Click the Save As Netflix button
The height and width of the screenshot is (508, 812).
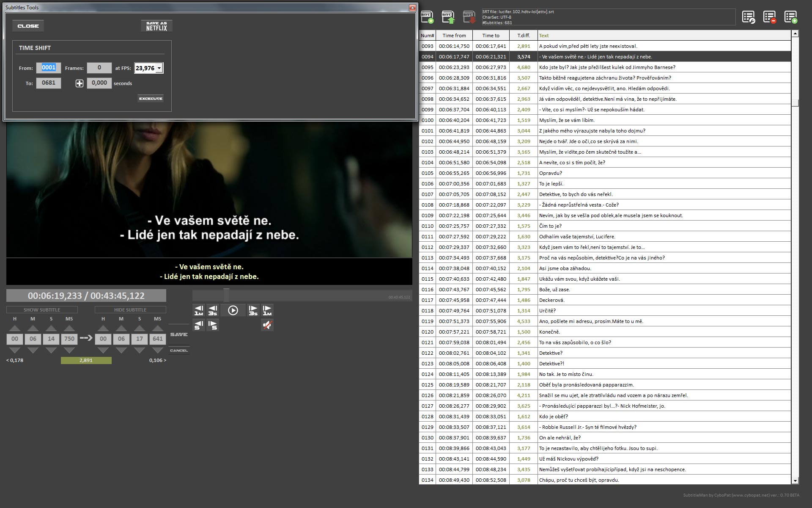(x=156, y=26)
